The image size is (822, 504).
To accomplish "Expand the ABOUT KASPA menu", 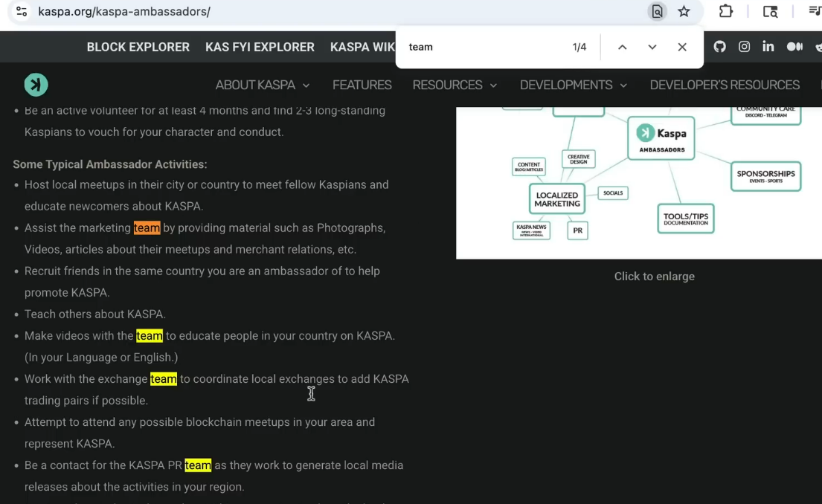I will point(263,85).
